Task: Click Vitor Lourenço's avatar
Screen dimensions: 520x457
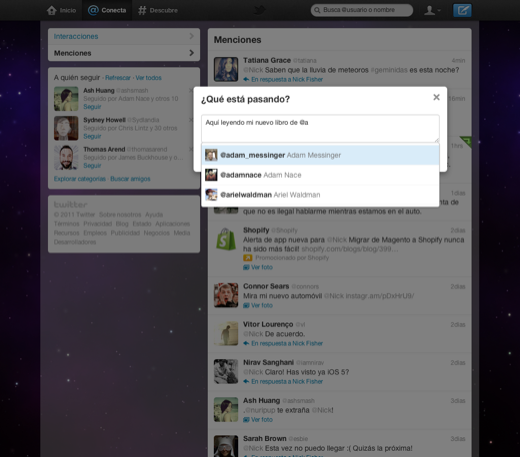Action: click(x=226, y=333)
